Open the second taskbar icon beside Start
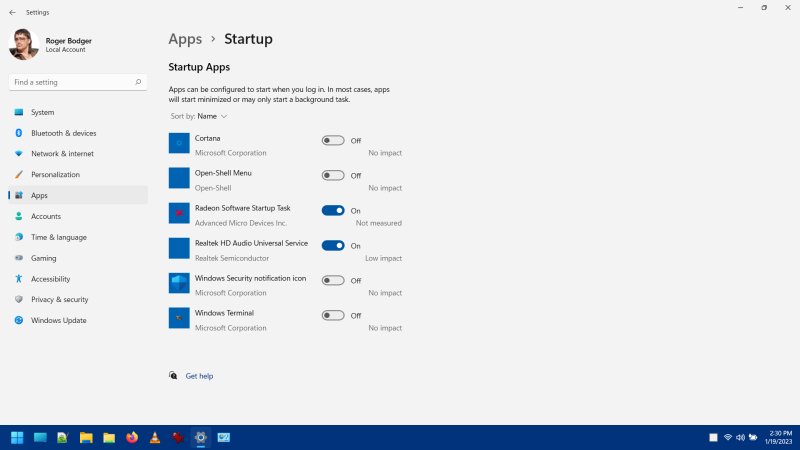This screenshot has height=450, width=800. click(40, 437)
